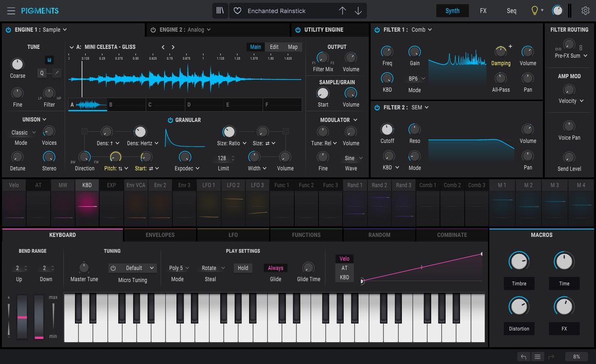Click the redo arrow in status bar
Screen dimensions: 596x364
click(552, 357)
